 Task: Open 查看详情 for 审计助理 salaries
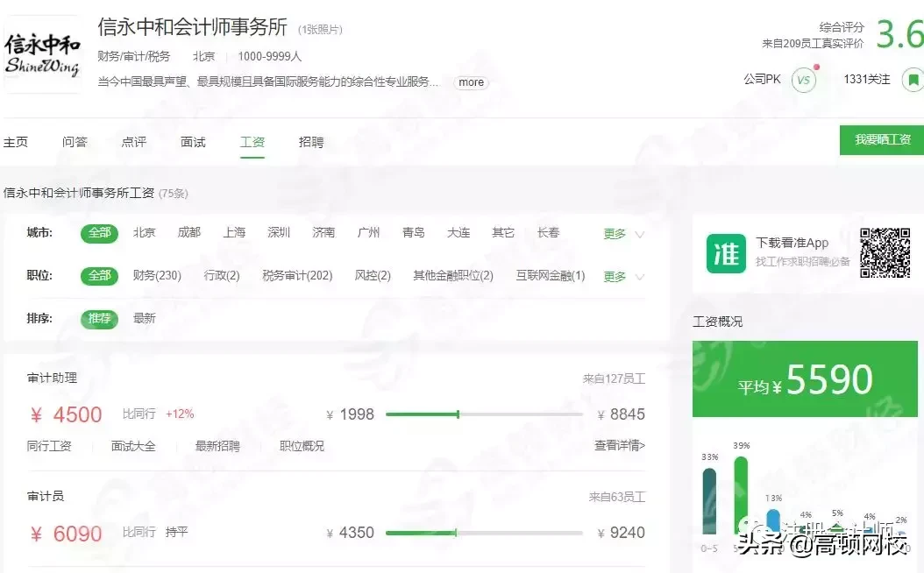619,445
